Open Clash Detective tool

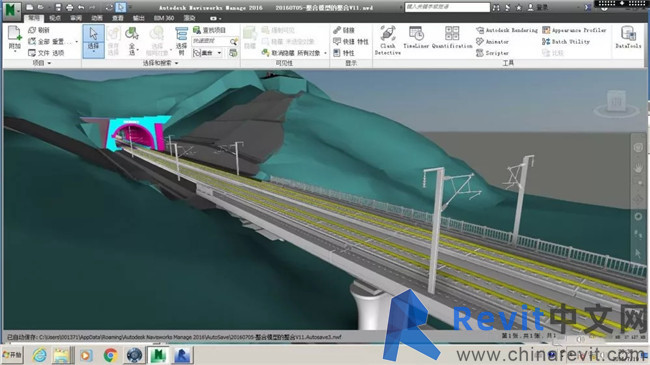(388, 39)
